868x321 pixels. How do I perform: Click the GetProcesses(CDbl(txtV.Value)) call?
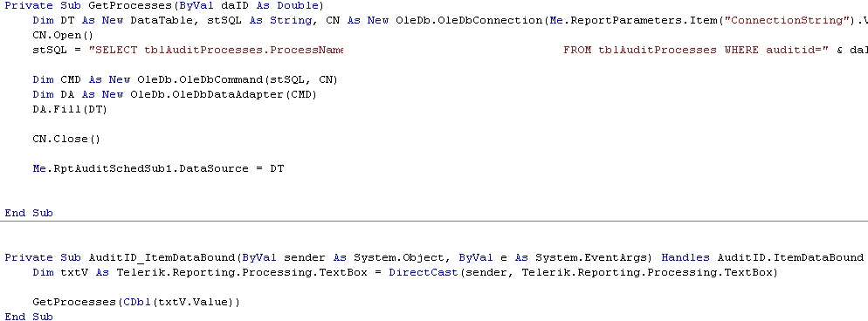coord(136,302)
